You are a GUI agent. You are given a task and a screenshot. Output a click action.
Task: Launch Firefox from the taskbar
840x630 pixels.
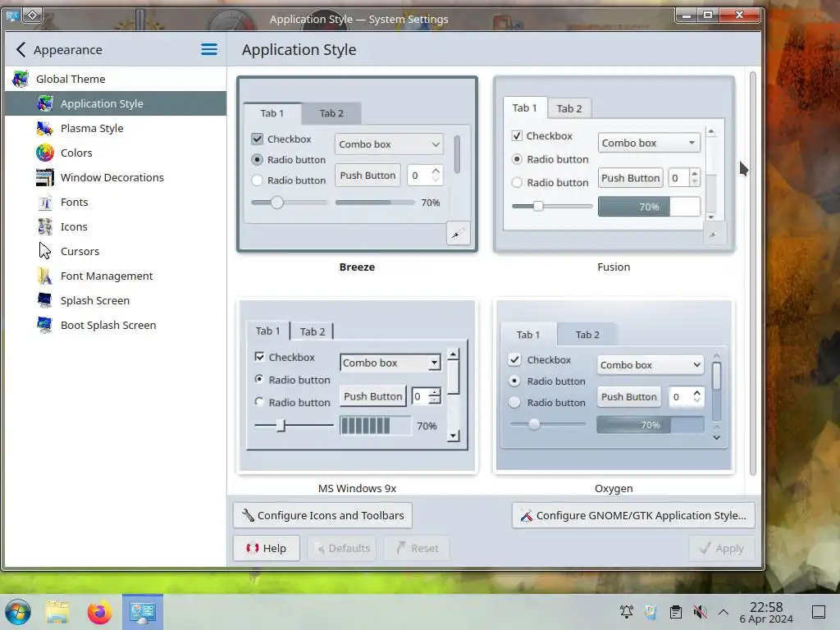pyautogui.click(x=99, y=612)
